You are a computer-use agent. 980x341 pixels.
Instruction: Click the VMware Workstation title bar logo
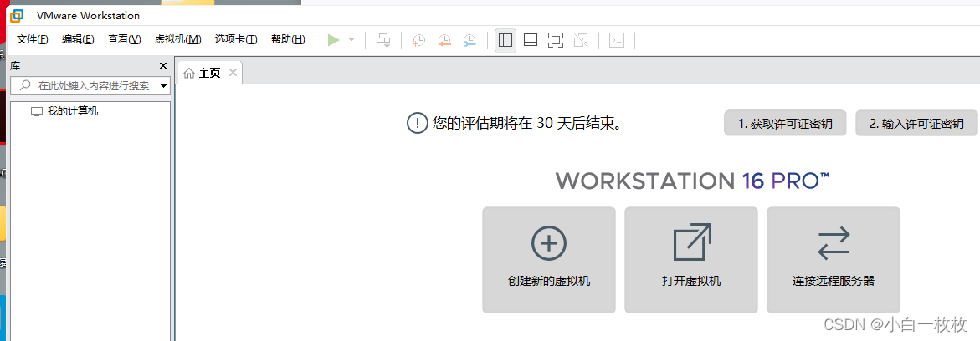tap(18, 16)
